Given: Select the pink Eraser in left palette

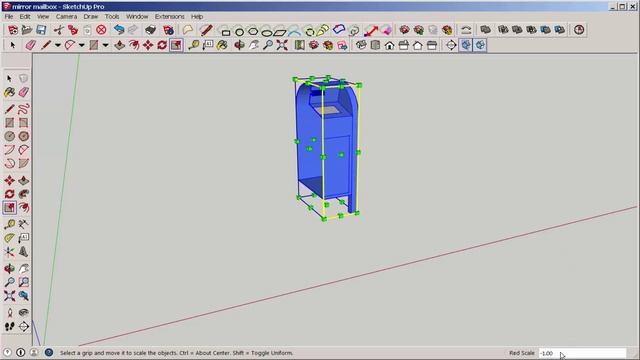Looking at the screenshot, I should coord(24,92).
